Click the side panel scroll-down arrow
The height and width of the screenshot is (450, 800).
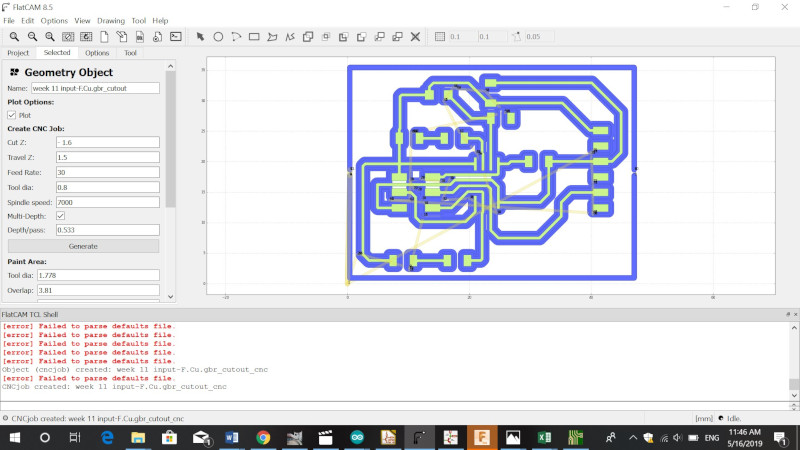tap(170, 296)
